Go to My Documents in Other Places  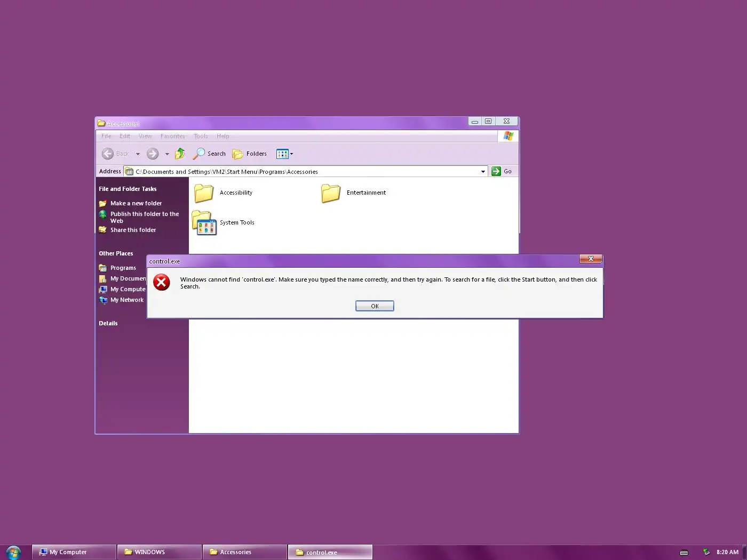click(x=128, y=278)
